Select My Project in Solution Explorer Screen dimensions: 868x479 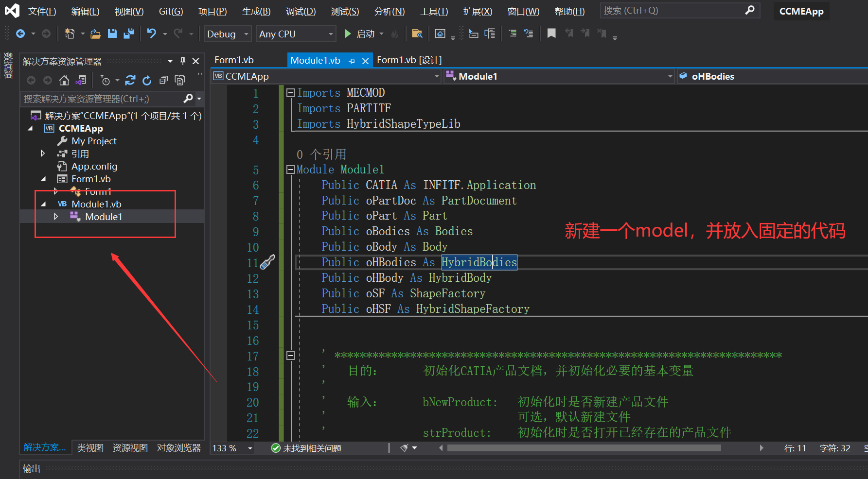coord(94,141)
